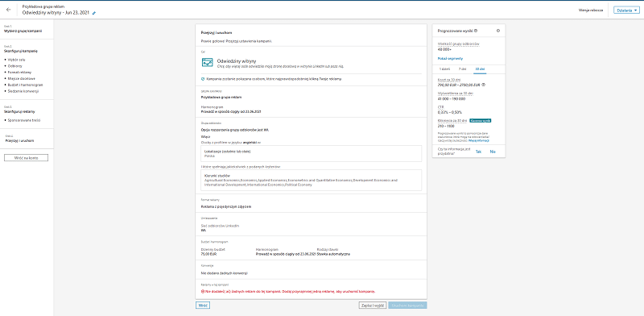Switch to 7 dni forecast tab
Screen dimensions: 644x316
pyautogui.click(x=462, y=69)
